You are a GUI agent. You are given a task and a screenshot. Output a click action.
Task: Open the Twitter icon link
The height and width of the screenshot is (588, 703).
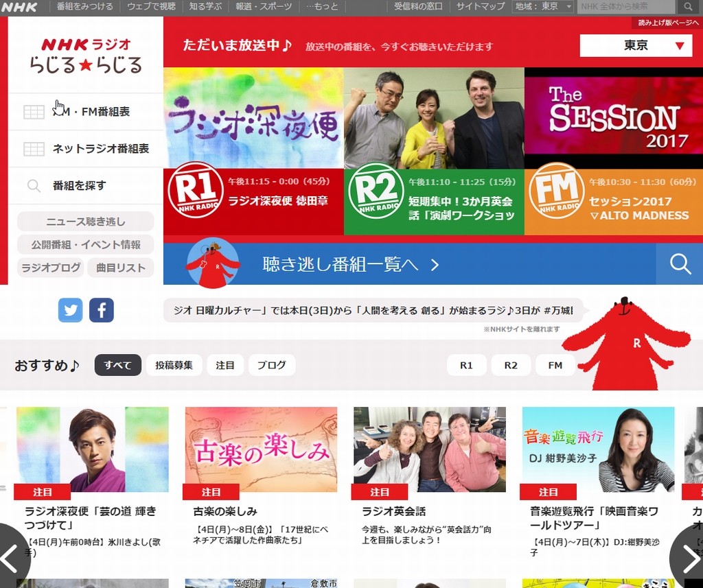pyautogui.click(x=70, y=310)
